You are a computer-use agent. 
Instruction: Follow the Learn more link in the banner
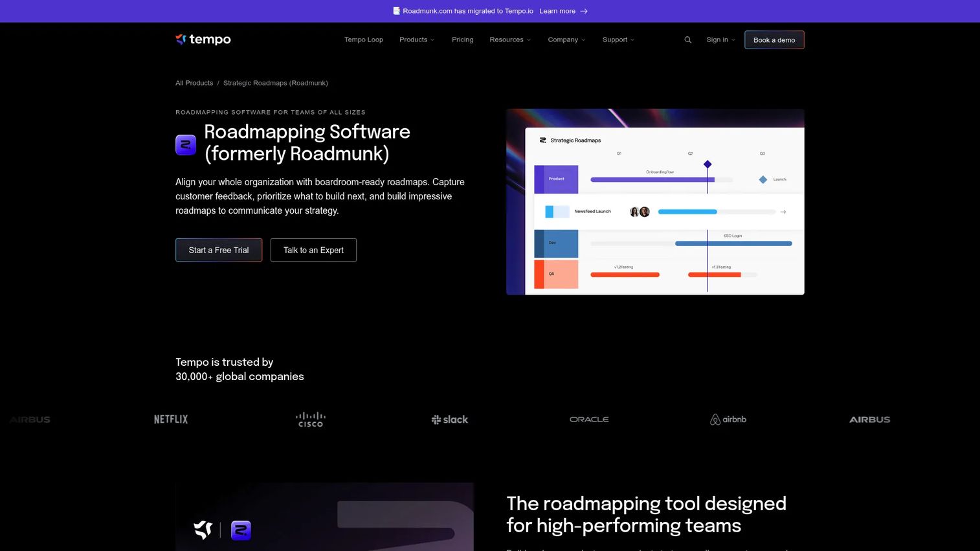[557, 11]
